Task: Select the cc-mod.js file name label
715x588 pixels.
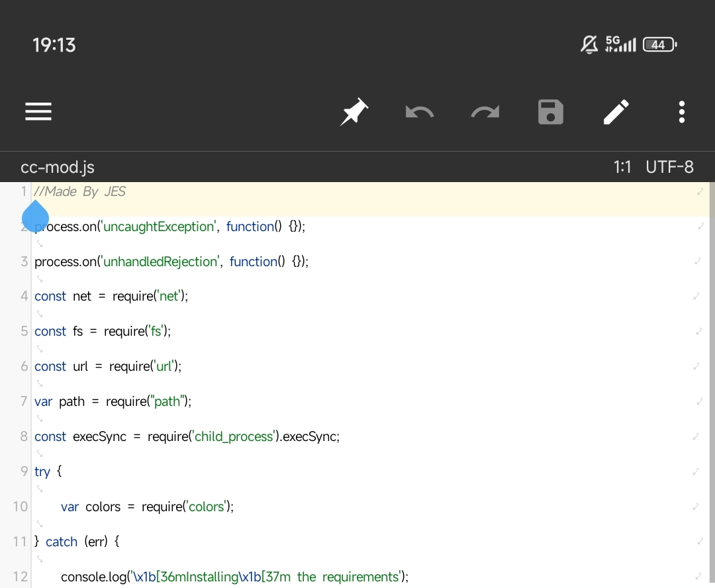Action: [x=58, y=167]
